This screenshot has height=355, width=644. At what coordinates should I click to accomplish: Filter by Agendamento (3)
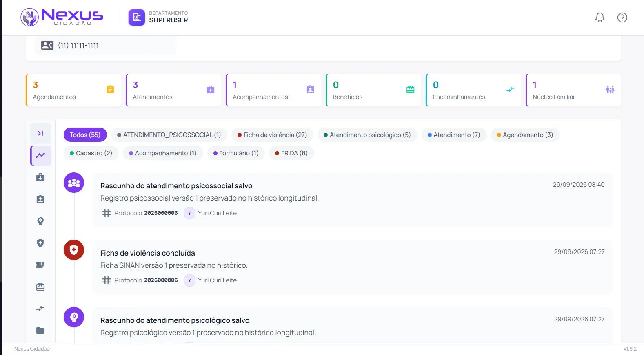[525, 135]
